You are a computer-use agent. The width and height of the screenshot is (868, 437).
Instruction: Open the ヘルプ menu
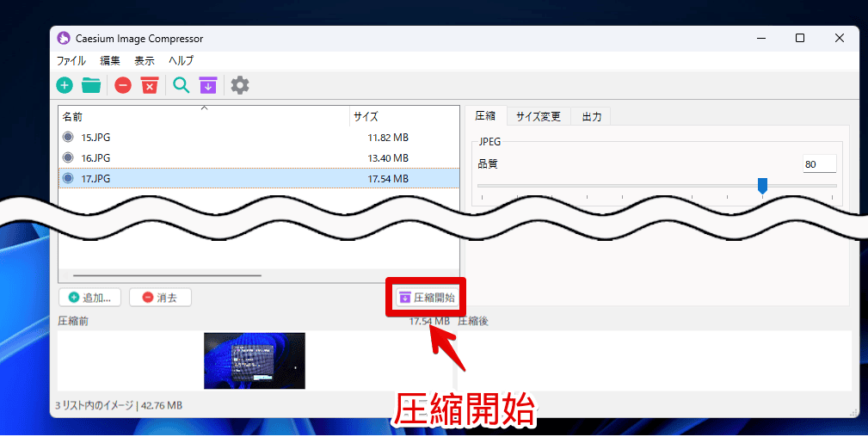181,61
